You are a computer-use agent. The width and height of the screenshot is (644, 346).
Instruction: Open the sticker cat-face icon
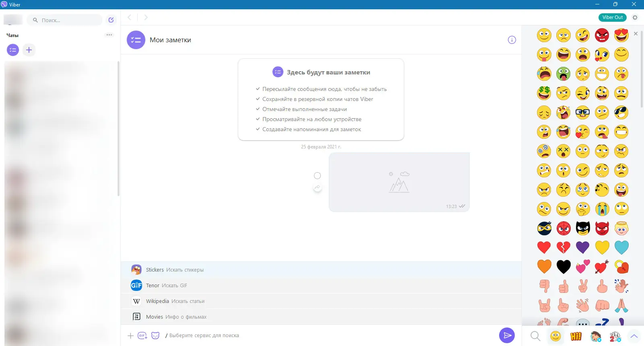coord(155,336)
